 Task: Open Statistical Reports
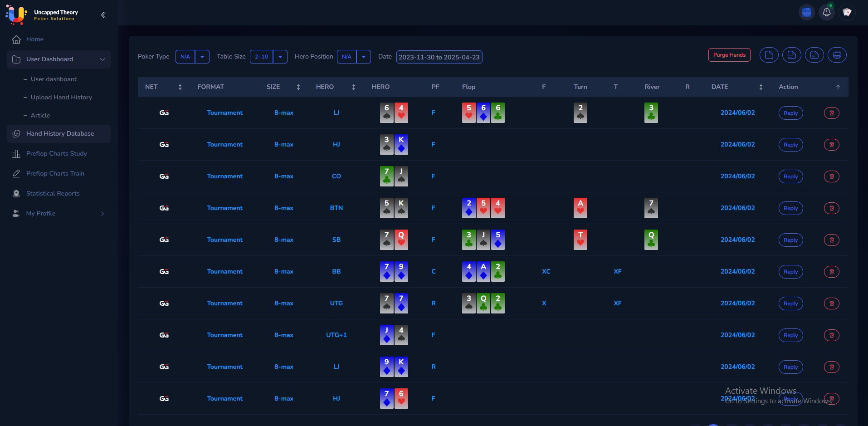pyautogui.click(x=59, y=194)
